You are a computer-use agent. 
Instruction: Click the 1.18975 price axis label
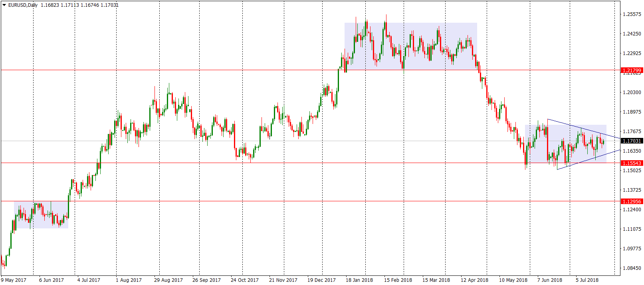632,112
